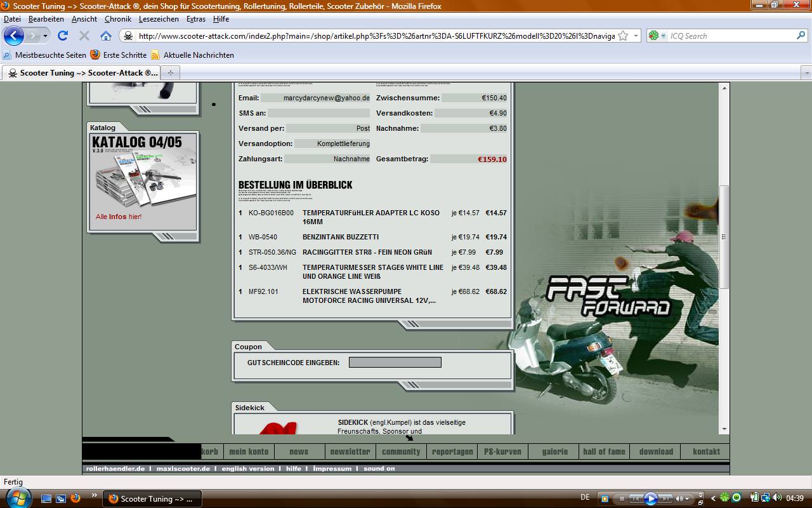This screenshot has height=508, width=812.
Task: Click the Stop loading X icon
Action: click(84, 36)
